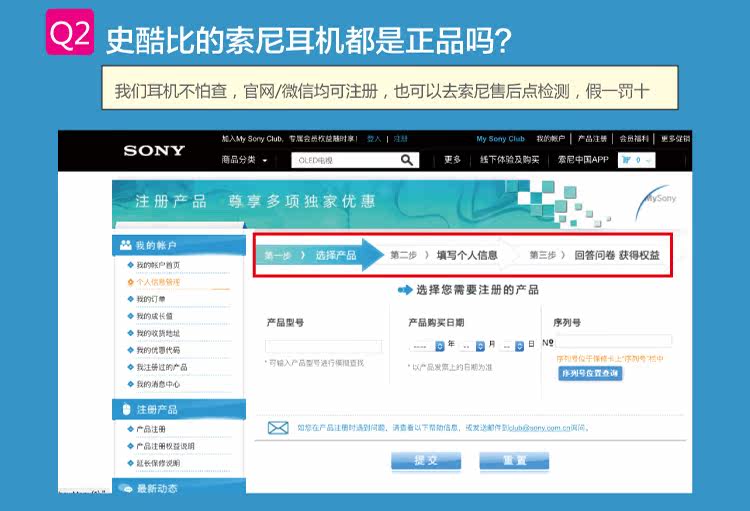Open the shopping cart icon
This screenshot has height=511, width=750.
click(626, 160)
